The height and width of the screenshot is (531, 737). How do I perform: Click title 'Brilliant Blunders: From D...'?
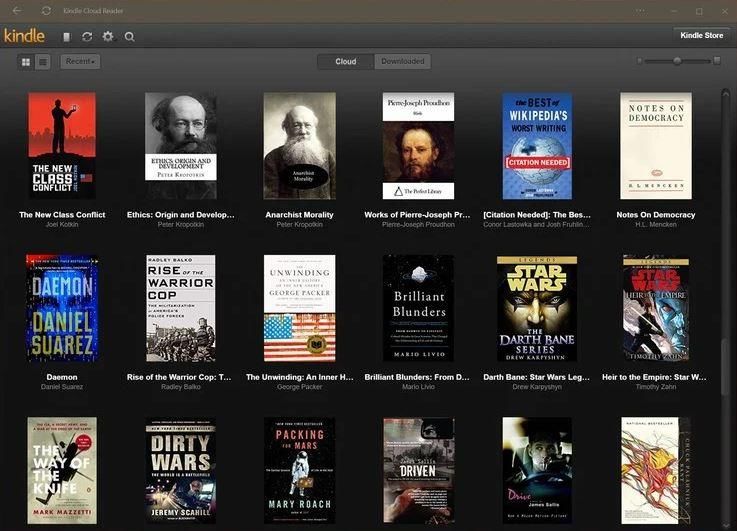pos(417,377)
